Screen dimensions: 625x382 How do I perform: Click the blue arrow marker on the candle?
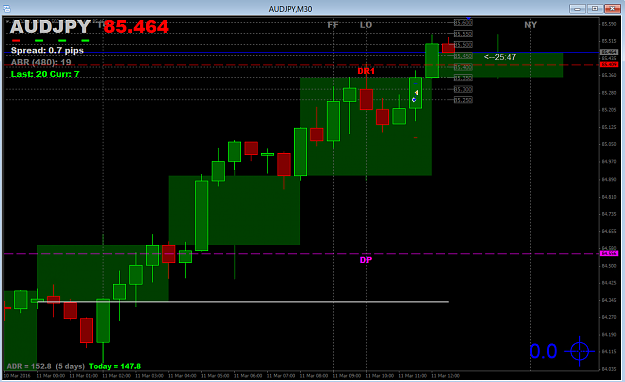[414, 99]
